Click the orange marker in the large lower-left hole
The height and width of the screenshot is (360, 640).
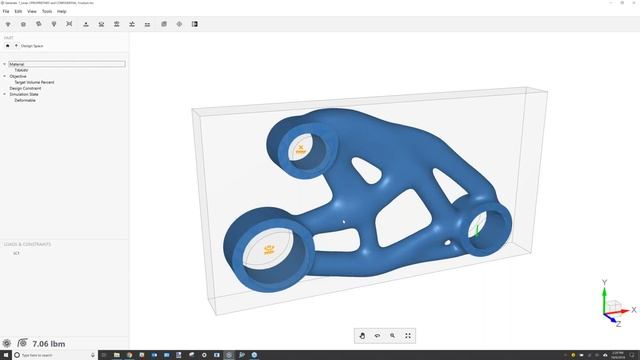click(x=269, y=249)
